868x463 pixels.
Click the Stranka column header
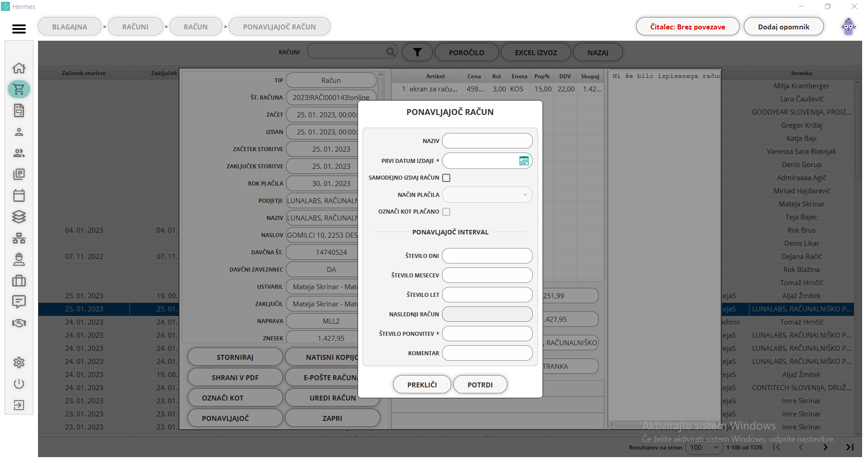tap(801, 73)
